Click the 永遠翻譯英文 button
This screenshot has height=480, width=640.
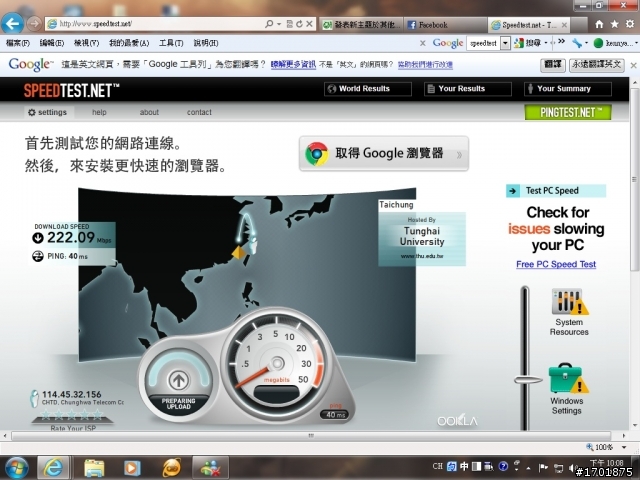596,64
